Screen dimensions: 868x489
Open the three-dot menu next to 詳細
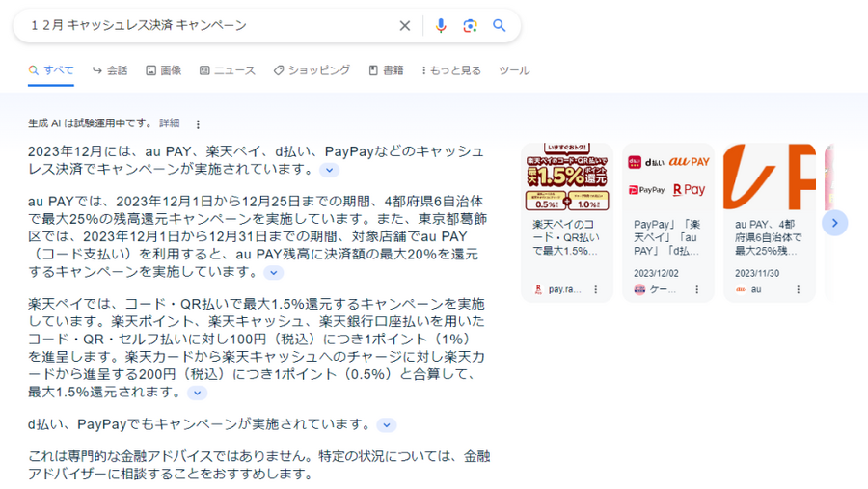point(198,124)
